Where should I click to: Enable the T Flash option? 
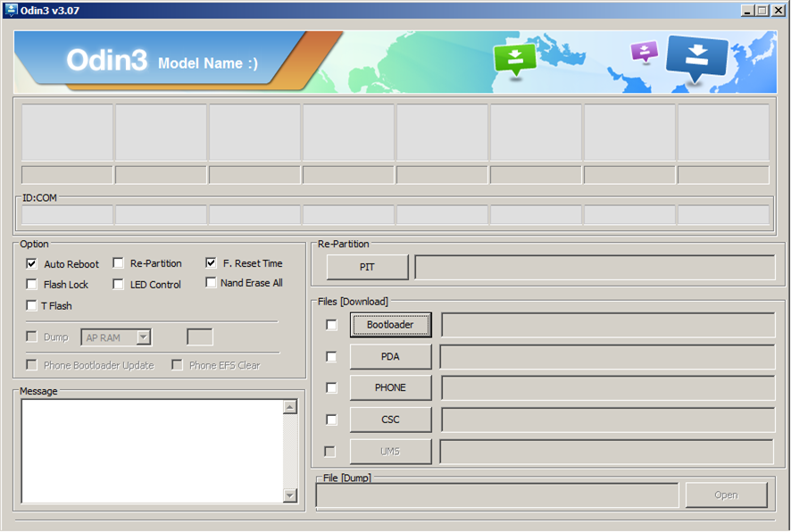pyautogui.click(x=31, y=305)
